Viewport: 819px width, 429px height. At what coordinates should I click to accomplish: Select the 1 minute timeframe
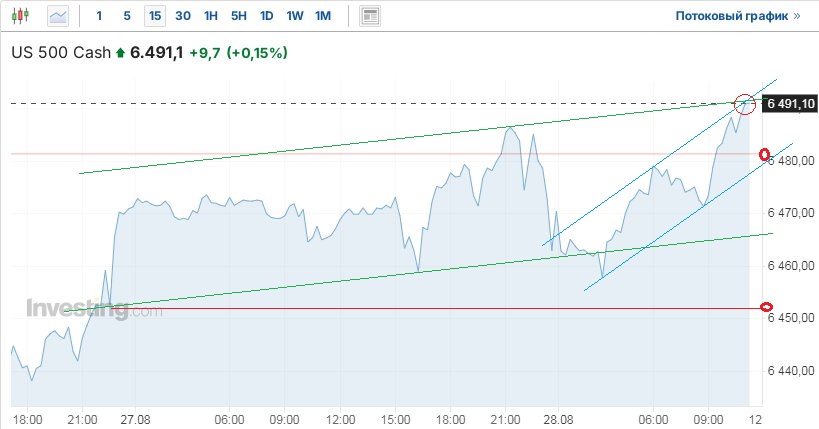[98, 16]
